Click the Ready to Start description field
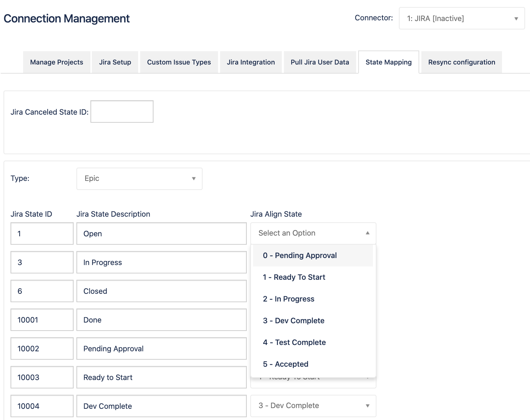This screenshot has width=530, height=420. coord(162,377)
